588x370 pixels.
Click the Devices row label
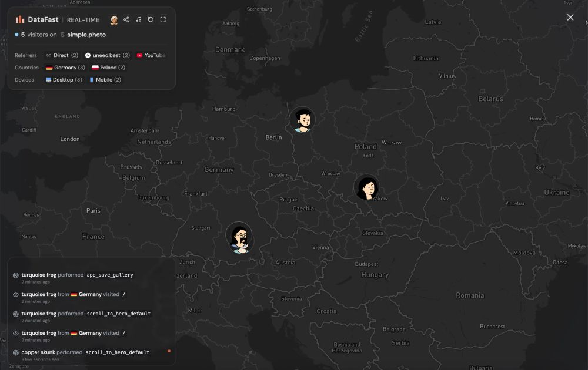[x=24, y=80]
